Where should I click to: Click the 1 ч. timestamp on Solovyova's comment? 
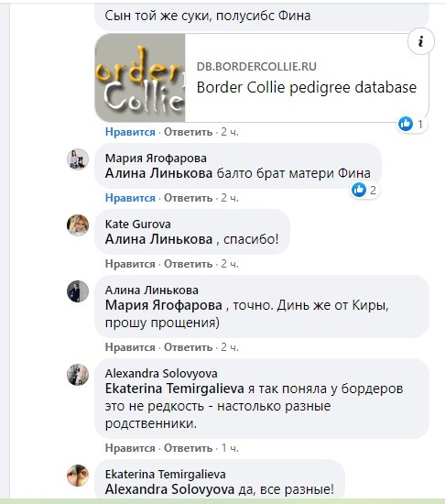(230, 448)
